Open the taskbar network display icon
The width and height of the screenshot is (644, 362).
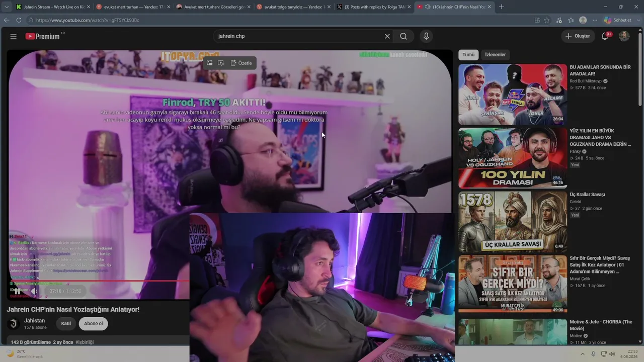pos(604,354)
